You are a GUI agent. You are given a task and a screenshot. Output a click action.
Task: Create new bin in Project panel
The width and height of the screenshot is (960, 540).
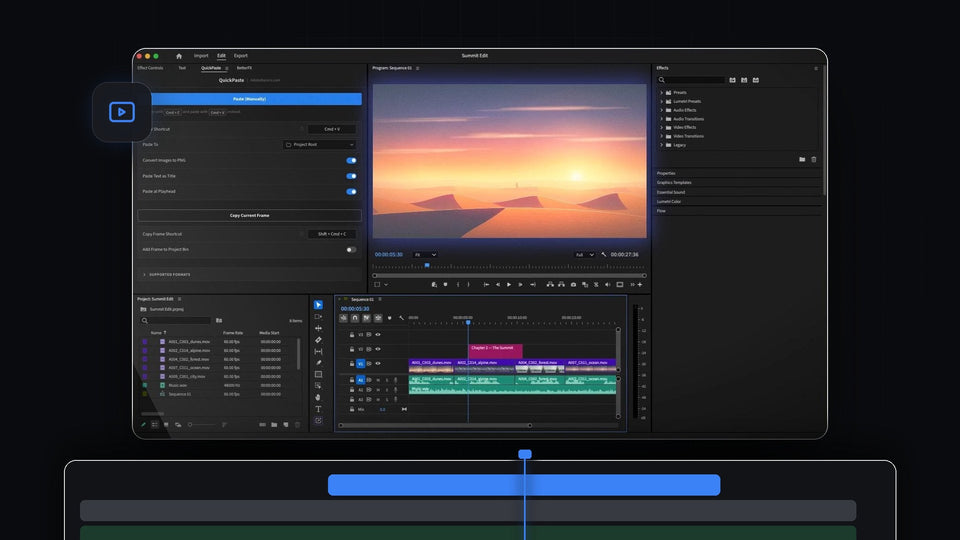click(x=274, y=425)
